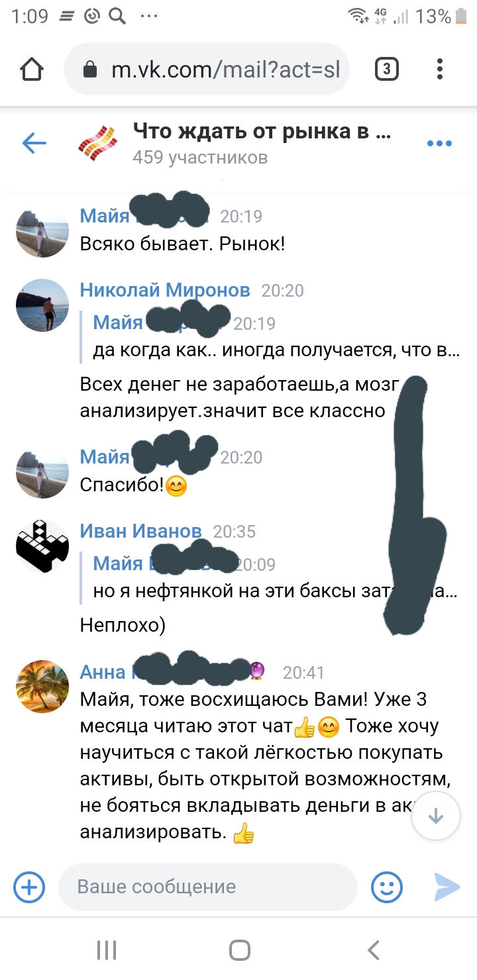
Task: Open the browser three-dot overflow menu
Action: tap(440, 69)
